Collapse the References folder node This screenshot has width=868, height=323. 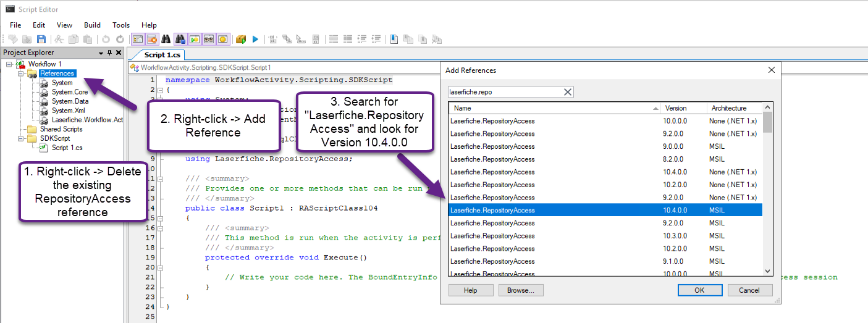tap(21, 73)
